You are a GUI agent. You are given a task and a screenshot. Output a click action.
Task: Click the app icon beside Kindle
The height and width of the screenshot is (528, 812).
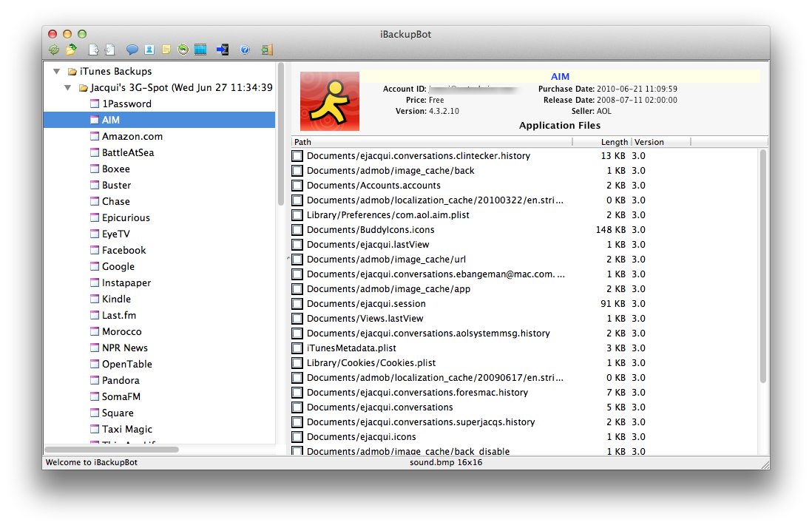click(95, 299)
